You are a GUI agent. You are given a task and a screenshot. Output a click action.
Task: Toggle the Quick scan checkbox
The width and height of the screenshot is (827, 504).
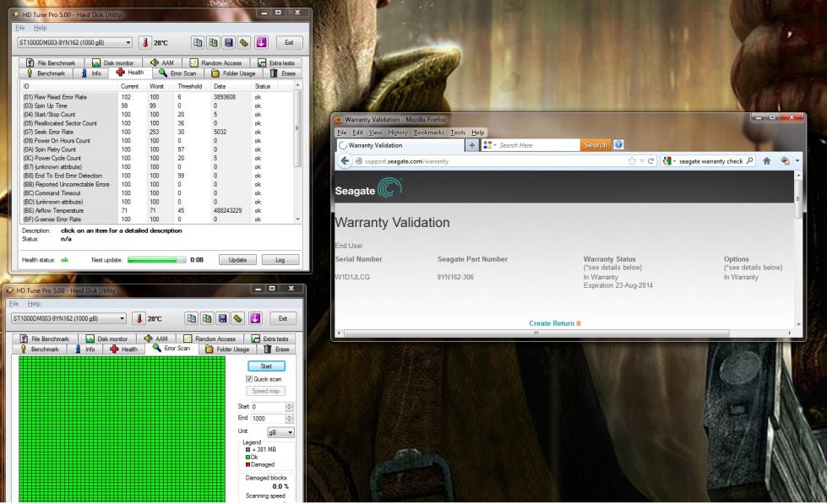249,379
